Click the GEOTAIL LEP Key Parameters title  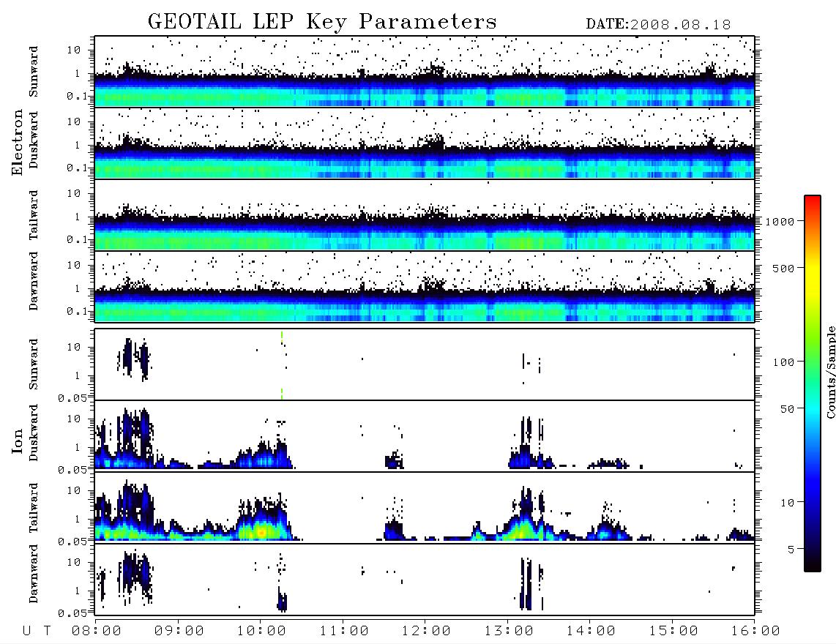click(x=322, y=22)
